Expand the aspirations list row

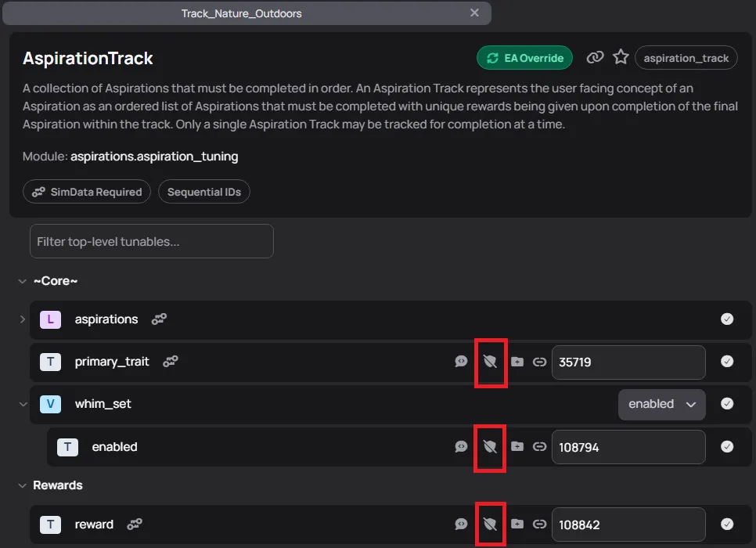tap(22, 319)
